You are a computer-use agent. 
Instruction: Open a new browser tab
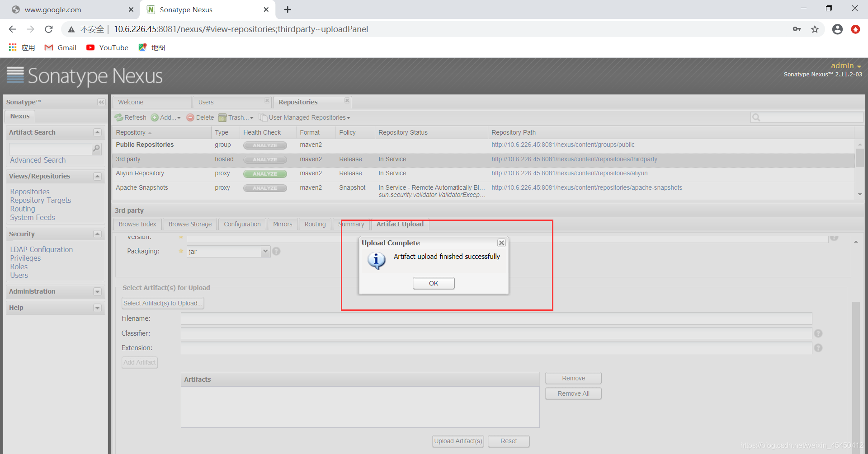tap(288, 9)
